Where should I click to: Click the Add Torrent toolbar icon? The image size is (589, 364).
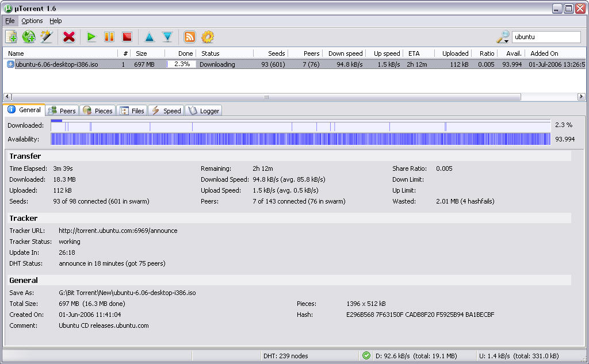(x=12, y=37)
